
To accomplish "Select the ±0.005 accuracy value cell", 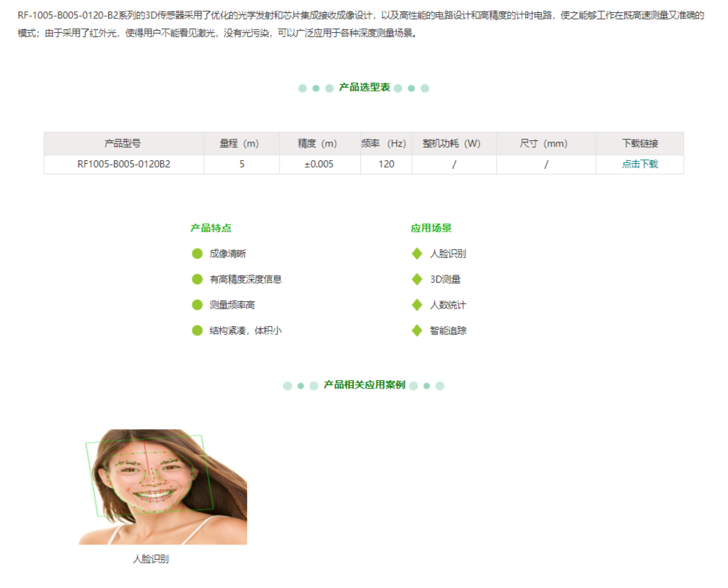I will pos(319,164).
